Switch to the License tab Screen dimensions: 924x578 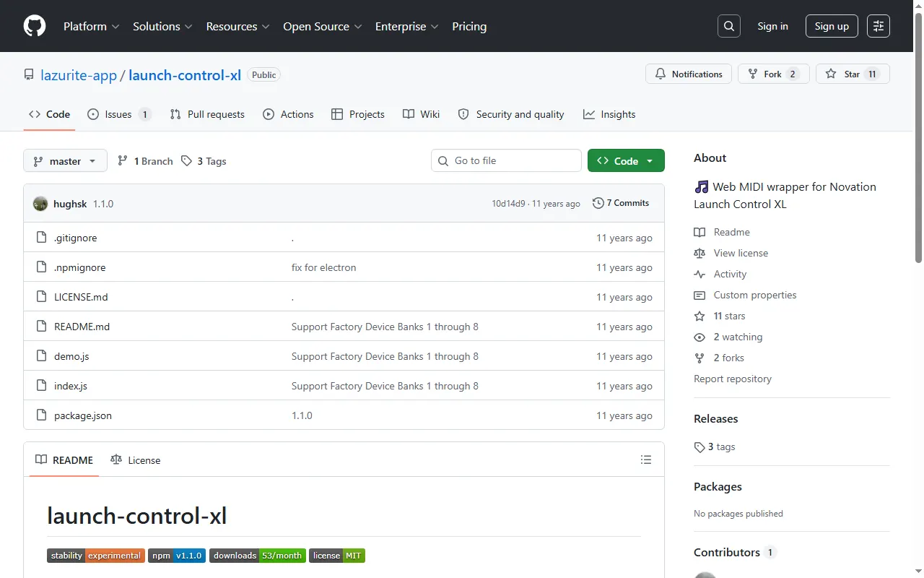coord(135,460)
